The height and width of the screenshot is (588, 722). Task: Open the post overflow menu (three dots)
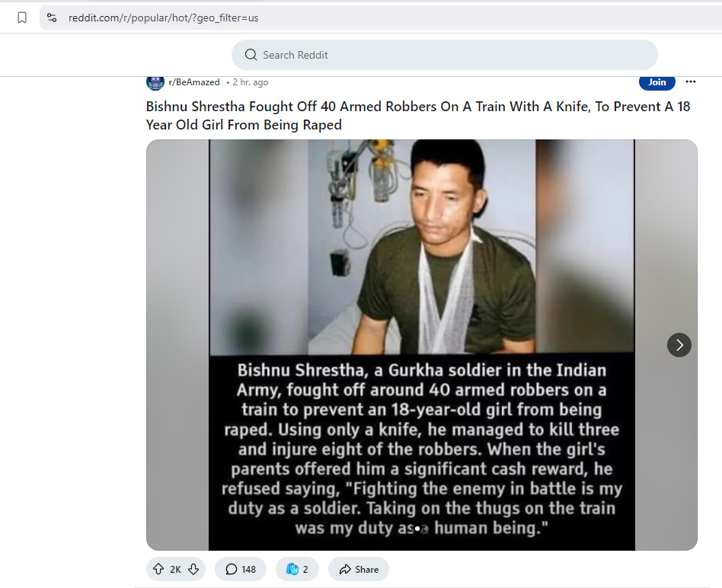pyautogui.click(x=690, y=82)
